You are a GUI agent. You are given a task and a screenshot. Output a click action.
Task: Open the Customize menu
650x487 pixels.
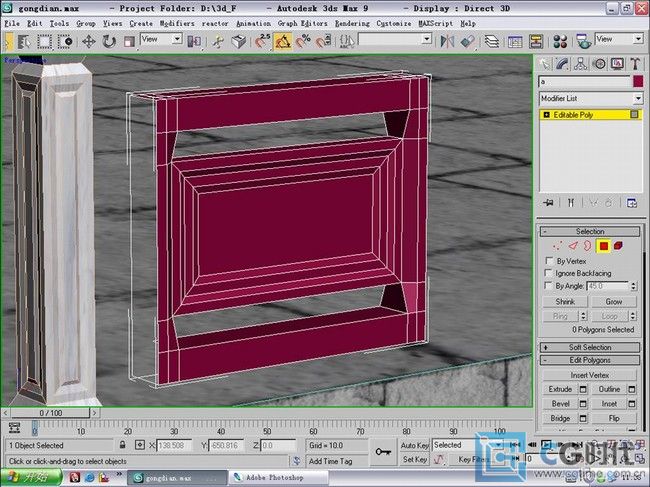point(394,24)
